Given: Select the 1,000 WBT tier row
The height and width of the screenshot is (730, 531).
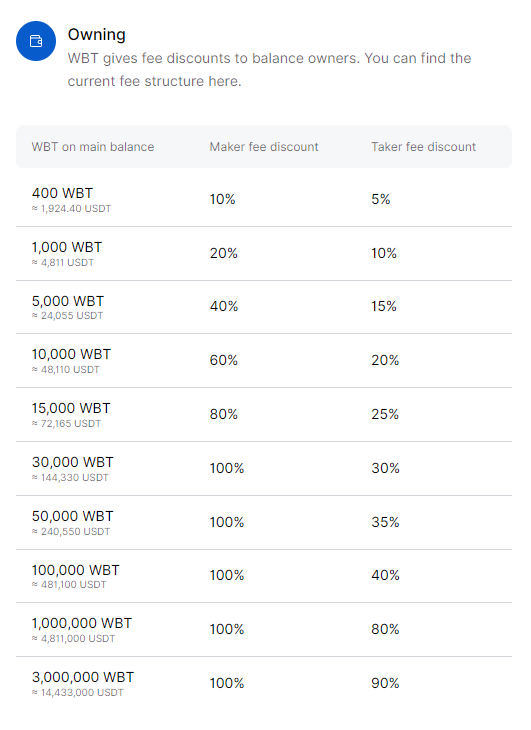Looking at the screenshot, I should point(264,254).
